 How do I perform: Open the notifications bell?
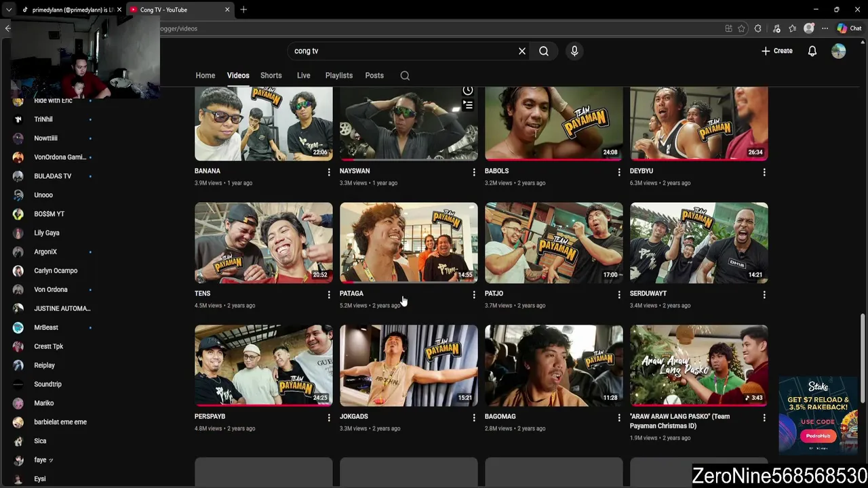[x=812, y=51]
